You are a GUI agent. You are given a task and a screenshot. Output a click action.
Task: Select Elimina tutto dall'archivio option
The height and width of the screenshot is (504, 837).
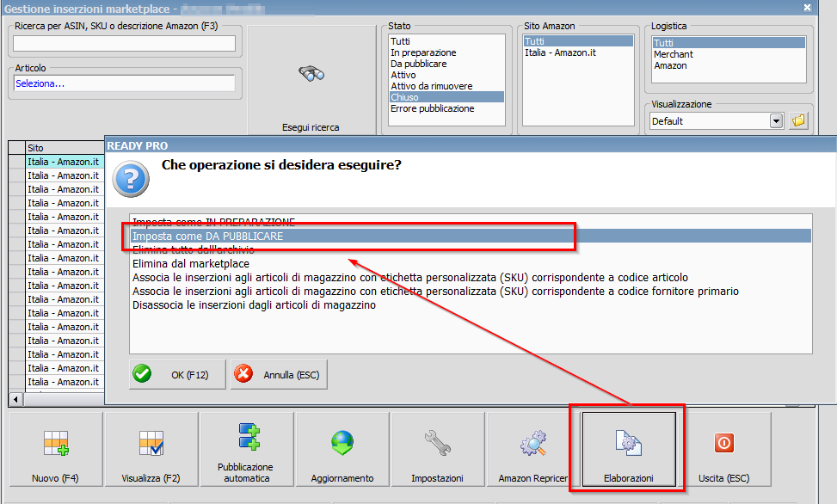pos(471,249)
